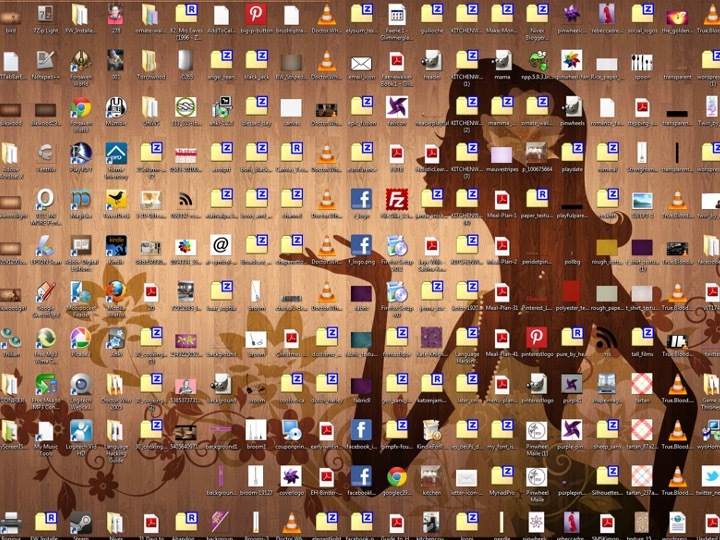
Task: Click the Mobipocket Reader icon
Action: point(81,291)
